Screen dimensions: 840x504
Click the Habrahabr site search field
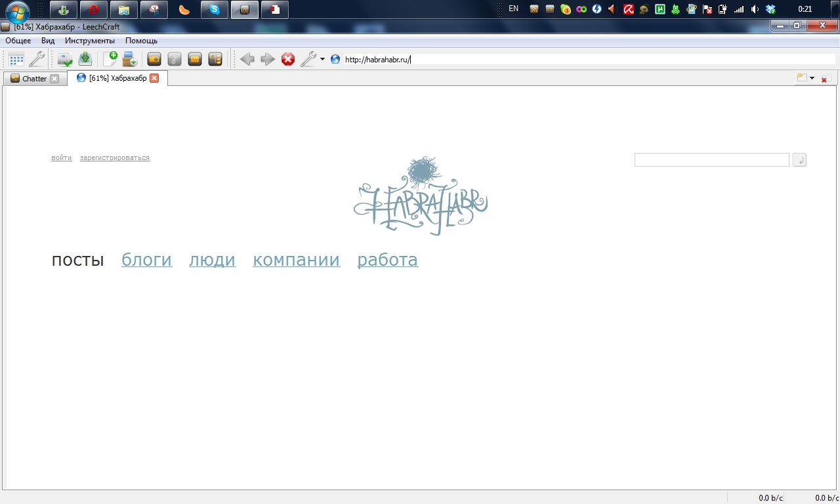point(711,160)
